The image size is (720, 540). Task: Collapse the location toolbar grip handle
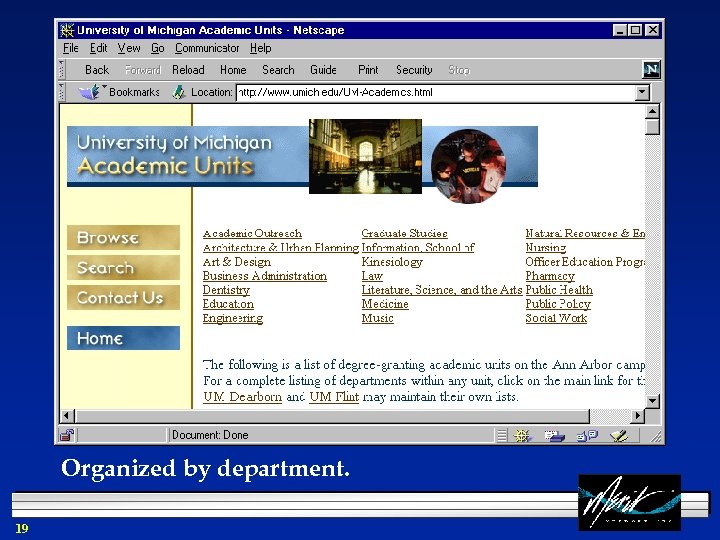pos(62,92)
